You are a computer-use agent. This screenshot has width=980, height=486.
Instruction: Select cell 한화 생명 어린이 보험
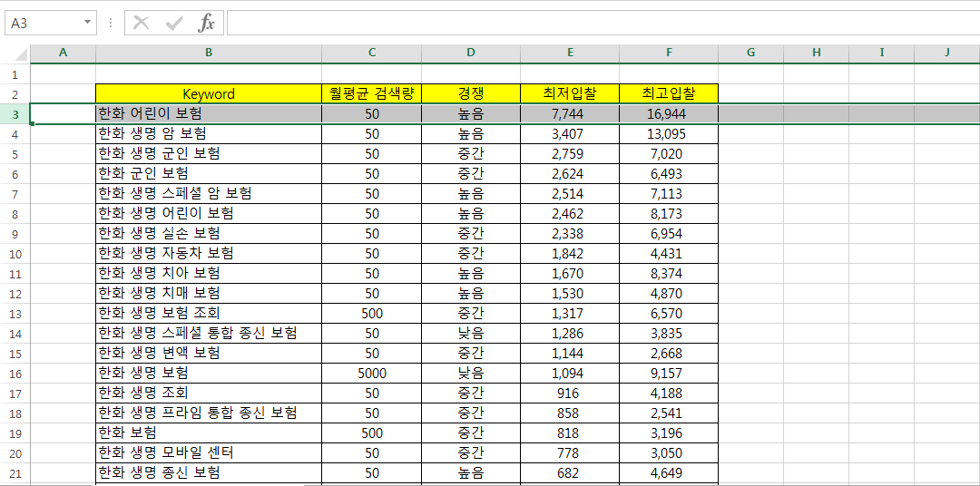point(209,214)
